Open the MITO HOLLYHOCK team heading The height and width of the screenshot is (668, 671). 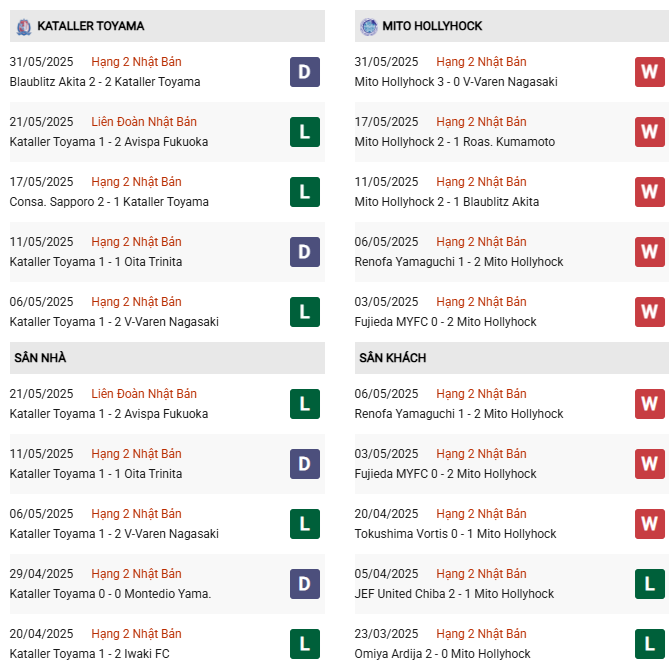(432, 26)
